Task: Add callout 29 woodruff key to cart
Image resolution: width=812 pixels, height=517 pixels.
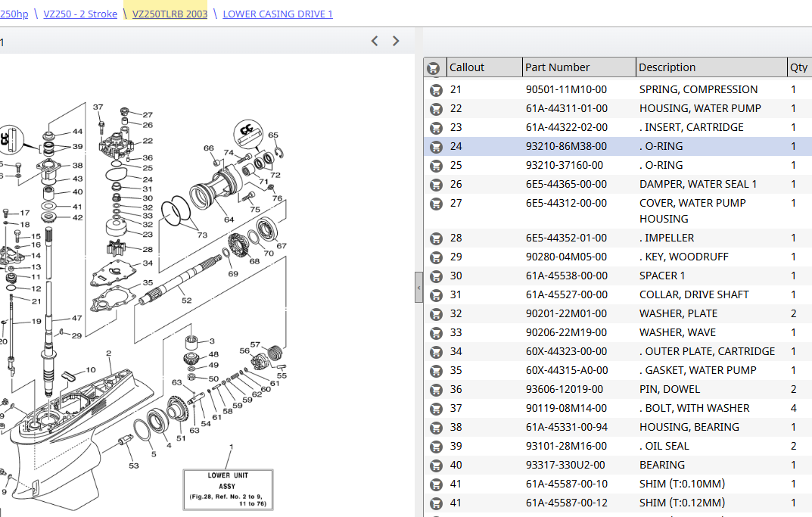Action: (436, 257)
